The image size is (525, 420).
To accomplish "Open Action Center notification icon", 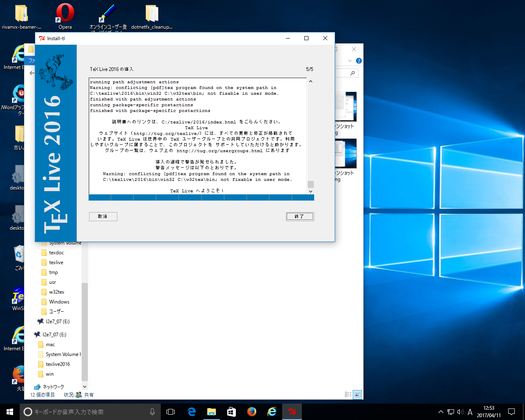I will [511, 412].
